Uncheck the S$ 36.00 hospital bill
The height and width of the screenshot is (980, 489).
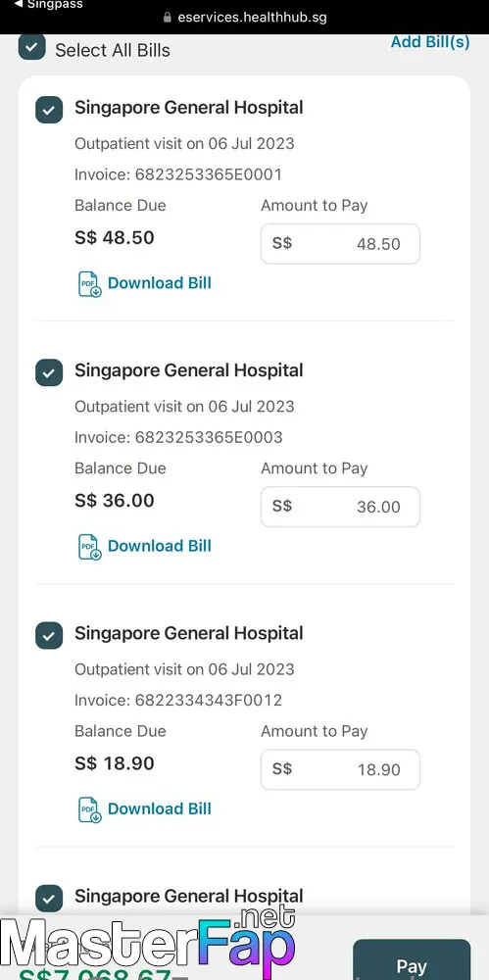49,373
